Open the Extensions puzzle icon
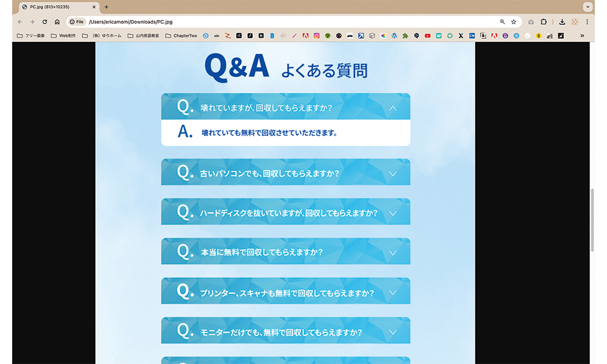This screenshot has width=607, height=364. pos(543,22)
